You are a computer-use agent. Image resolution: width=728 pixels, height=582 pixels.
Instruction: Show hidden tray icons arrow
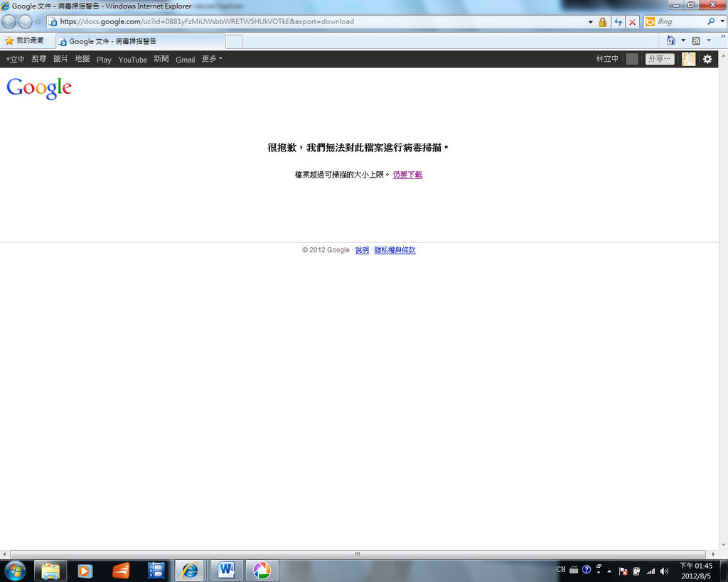click(609, 571)
